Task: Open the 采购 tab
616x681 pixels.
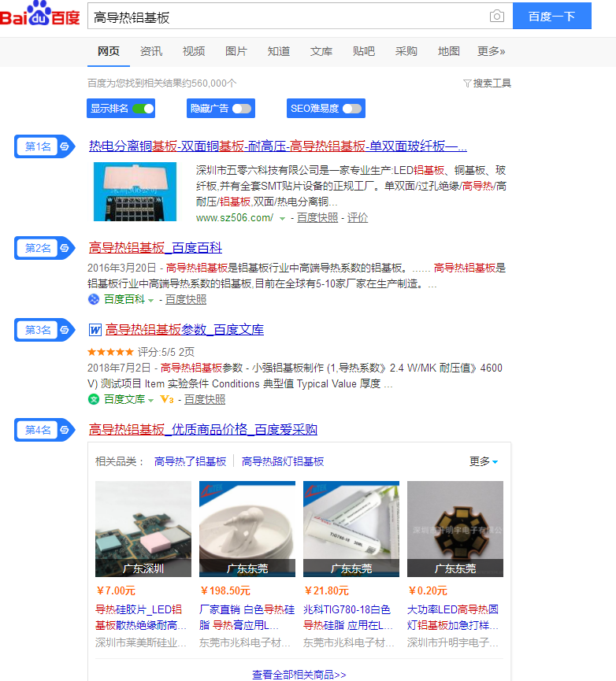Action: (406, 51)
